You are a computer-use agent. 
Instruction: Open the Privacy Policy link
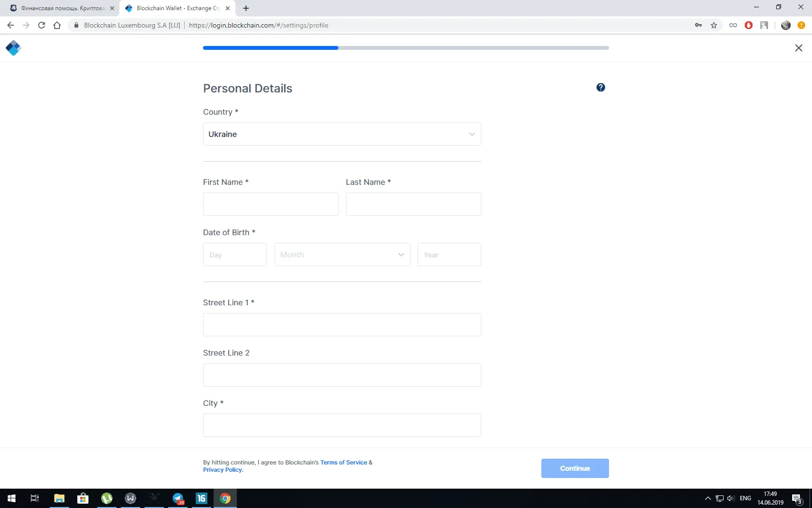click(x=222, y=470)
